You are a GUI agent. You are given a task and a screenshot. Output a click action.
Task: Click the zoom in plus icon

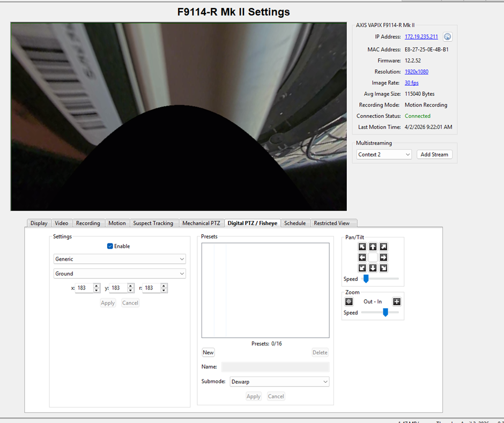[396, 302]
